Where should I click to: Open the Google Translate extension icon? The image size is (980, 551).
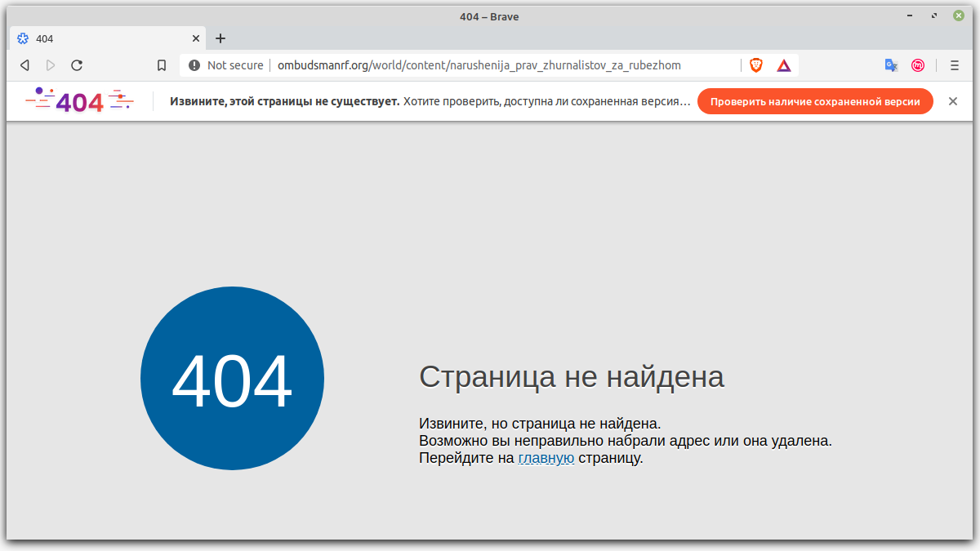891,64
